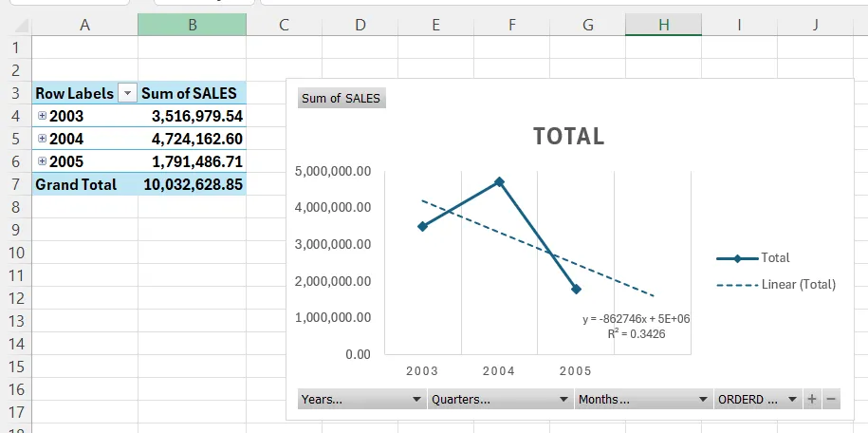Viewport: 868px width, 433px height.
Task: Select the TOTAL chart title
Action: click(x=568, y=137)
